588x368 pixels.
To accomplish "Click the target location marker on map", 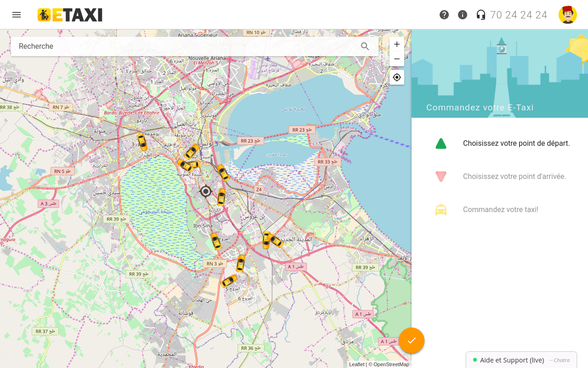I will [x=206, y=191].
